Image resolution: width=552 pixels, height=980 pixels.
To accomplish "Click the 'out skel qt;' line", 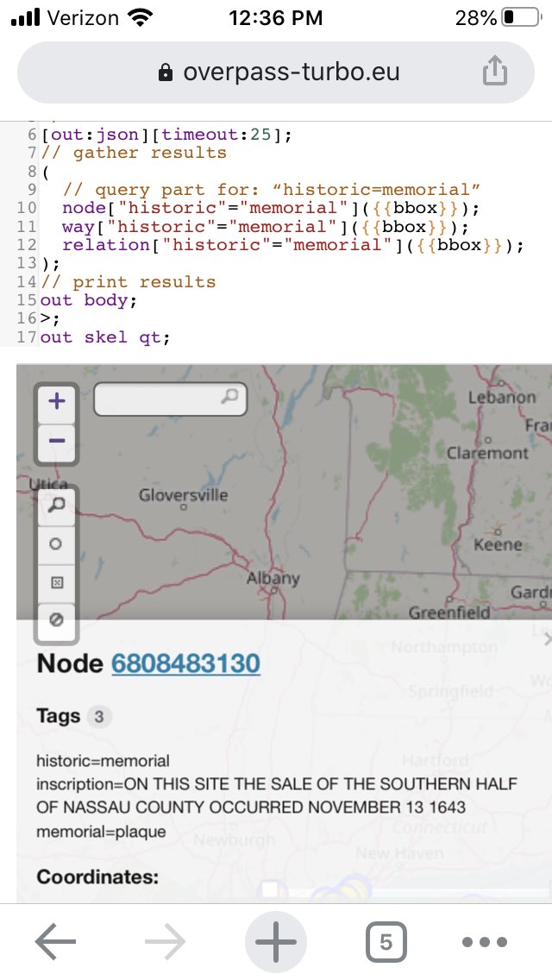I will tap(105, 336).
